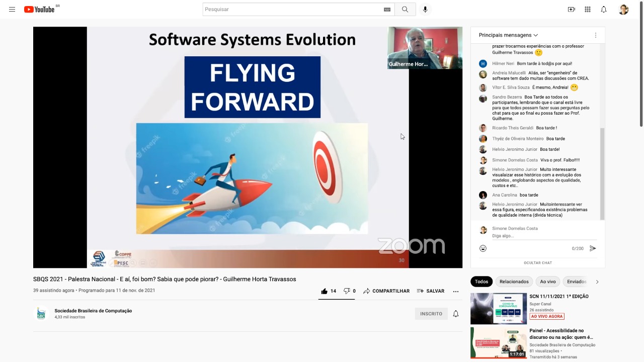The height and width of the screenshot is (362, 644).
Task: Click the COMPARTILHAR share button
Action: point(386,291)
